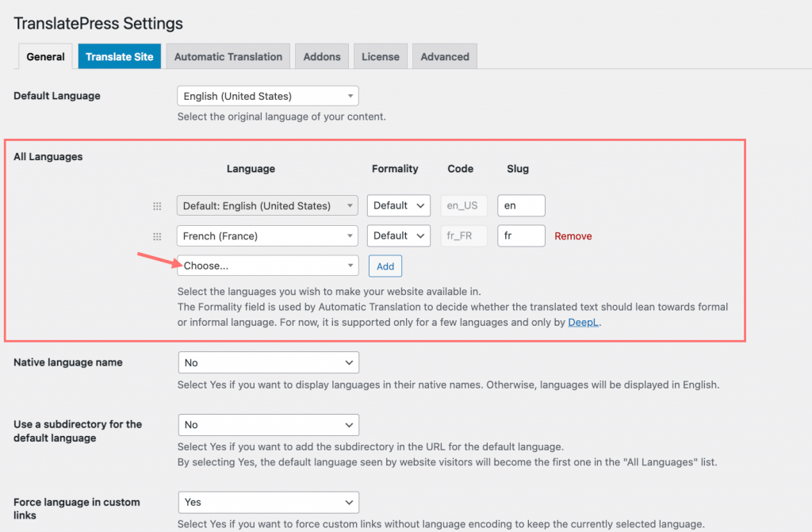812x532 pixels.
Task: Click the slug field containing fr
Action: coord(521,235)
